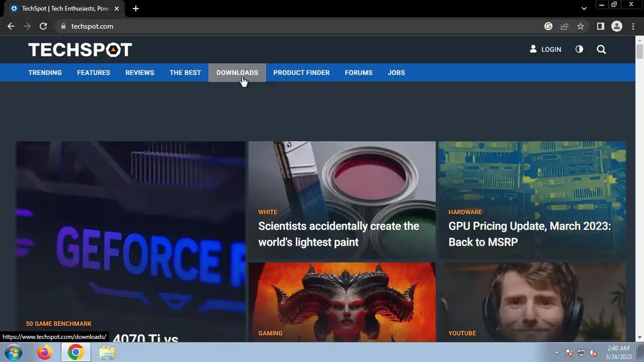Screen dimensions: 644x362
Task: Click the Google icon in address bar
Action: pyautogui.click(x=548, y=26)
